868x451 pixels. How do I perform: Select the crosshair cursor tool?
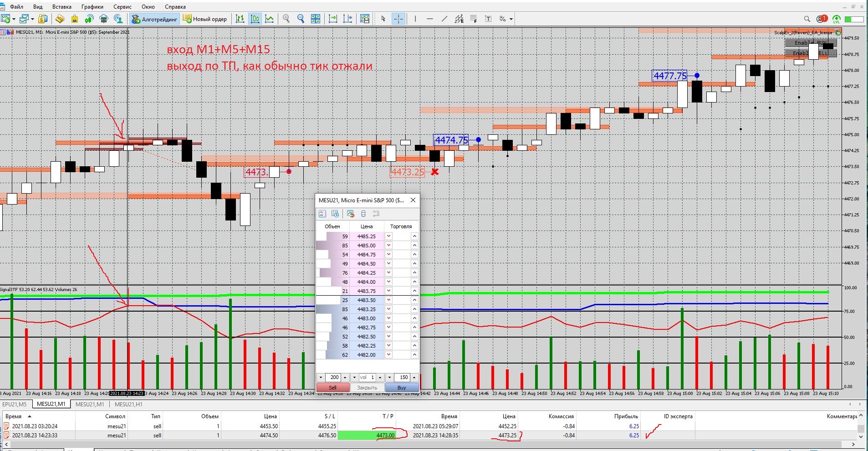point(398,19)
